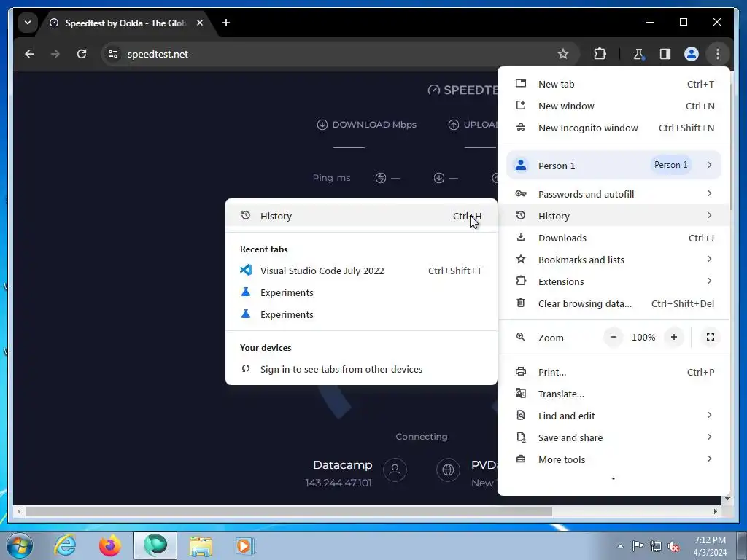Select Print from the menu

(614, 372)
